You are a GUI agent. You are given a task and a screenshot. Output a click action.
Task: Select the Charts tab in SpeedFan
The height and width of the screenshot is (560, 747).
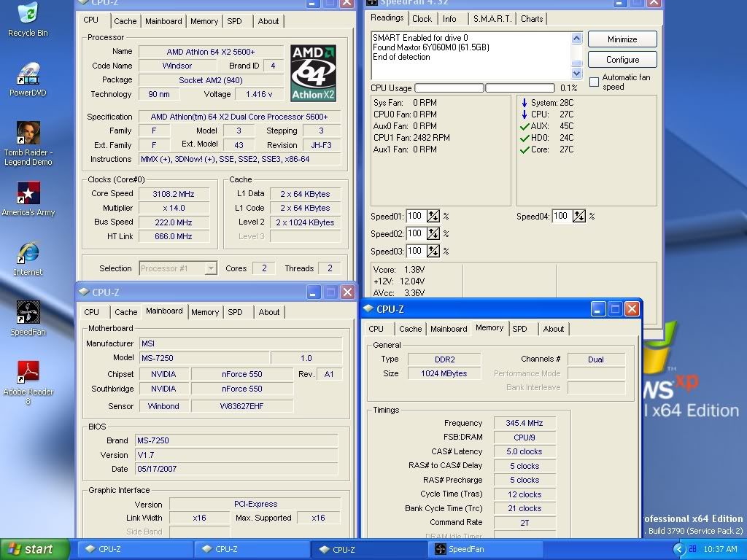coord(532,19)
